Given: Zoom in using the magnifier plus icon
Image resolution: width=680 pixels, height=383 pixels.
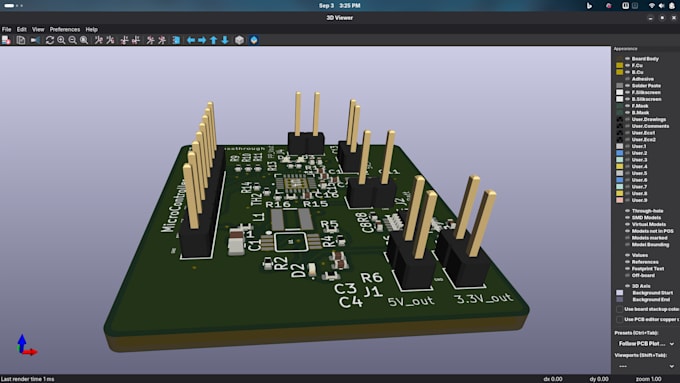Looking at the screenshot, I should (x=61, y=40).
